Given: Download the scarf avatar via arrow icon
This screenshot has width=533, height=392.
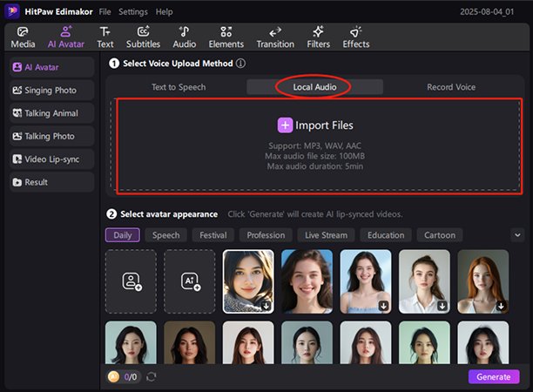Looking at the screenshot, I should (266, 306).
